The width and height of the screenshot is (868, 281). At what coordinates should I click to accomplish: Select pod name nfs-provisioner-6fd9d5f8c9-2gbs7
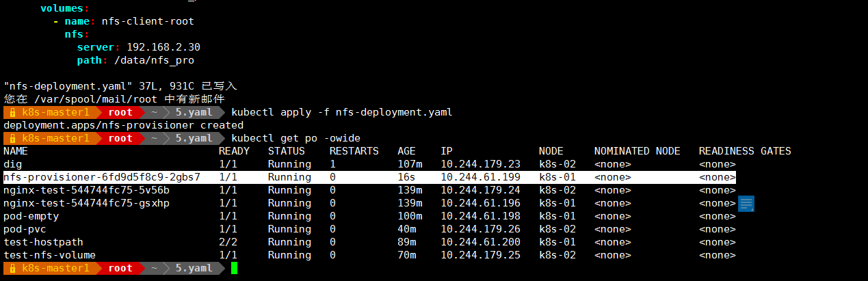(102, 177)
